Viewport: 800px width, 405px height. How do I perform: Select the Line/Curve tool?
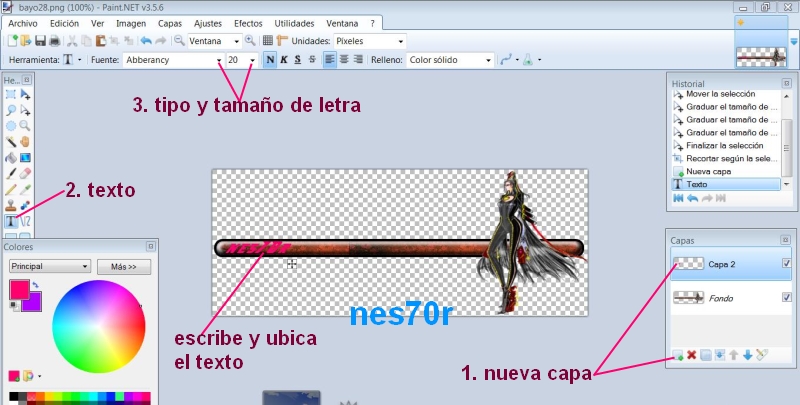coord(25,221)
